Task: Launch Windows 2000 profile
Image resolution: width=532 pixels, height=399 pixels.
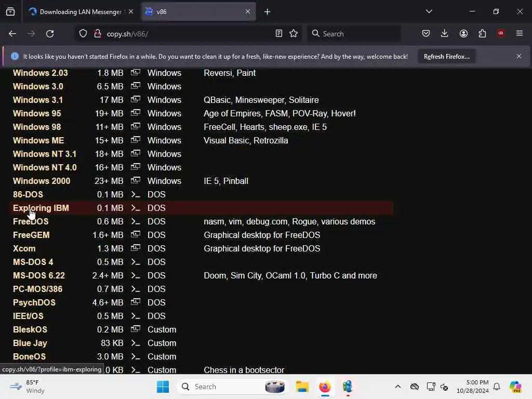Action: pos(42,181)
